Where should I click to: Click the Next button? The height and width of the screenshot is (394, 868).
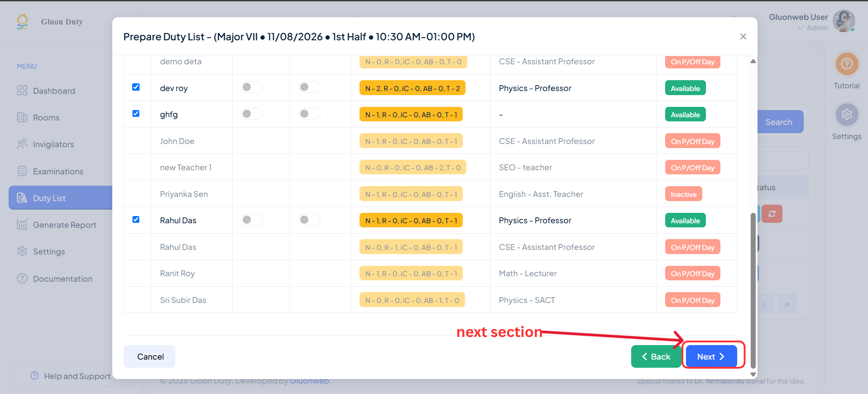711,357
